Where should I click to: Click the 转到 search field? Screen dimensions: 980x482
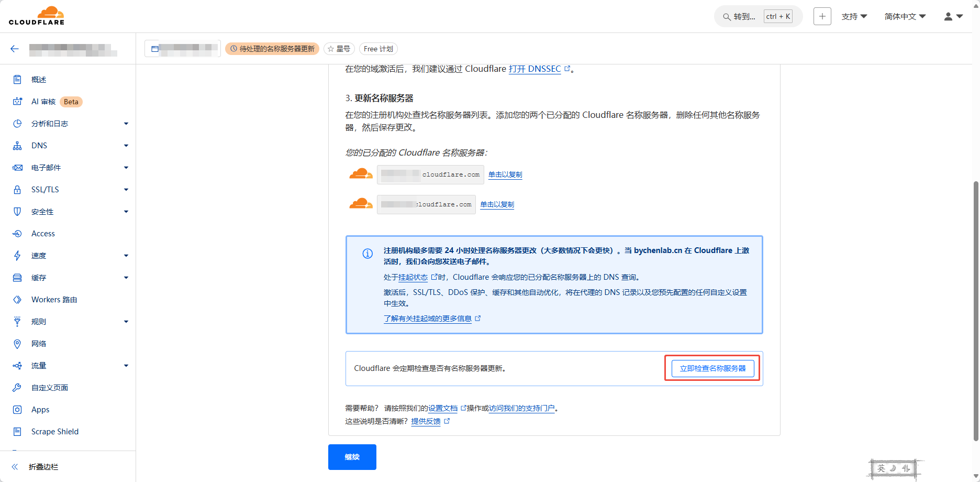(x=758, y=17)
